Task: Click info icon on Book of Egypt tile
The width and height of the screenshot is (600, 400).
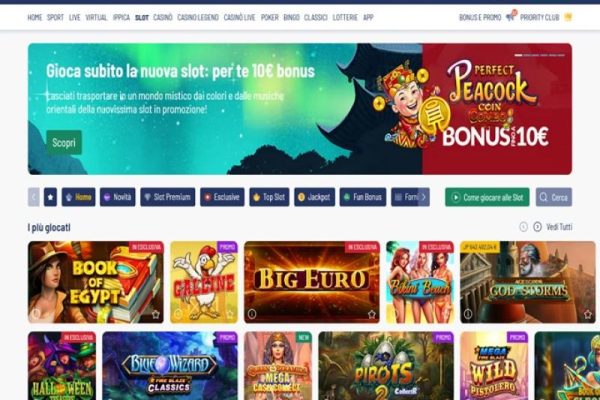Action: point(36,314)
